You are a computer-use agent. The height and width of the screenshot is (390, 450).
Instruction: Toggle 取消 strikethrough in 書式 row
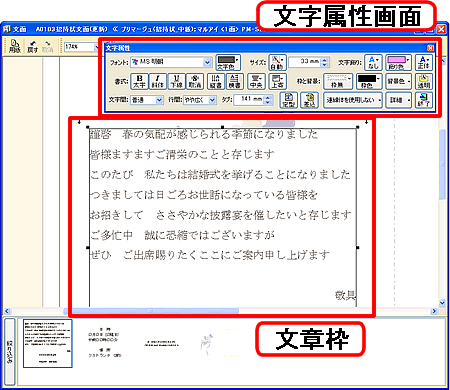(x=195, y=81)
